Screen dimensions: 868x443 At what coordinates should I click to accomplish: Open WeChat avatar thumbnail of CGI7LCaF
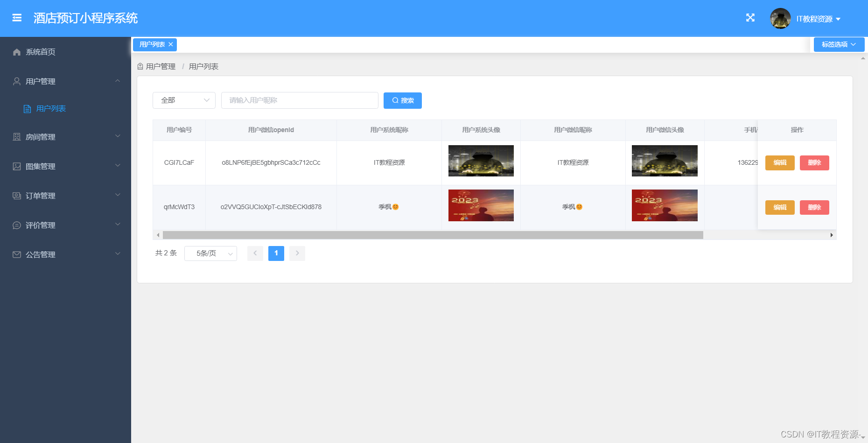(x=665, y=161)
